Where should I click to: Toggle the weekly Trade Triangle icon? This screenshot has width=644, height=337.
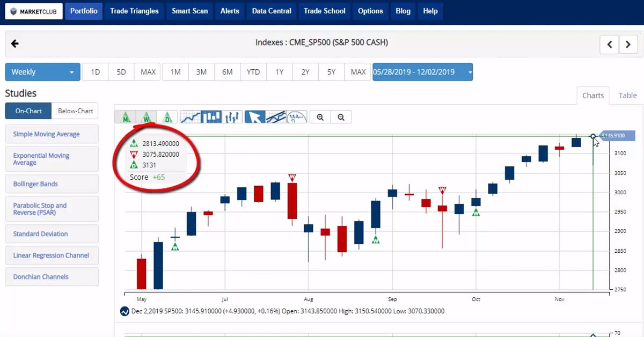tap(146, 117)
